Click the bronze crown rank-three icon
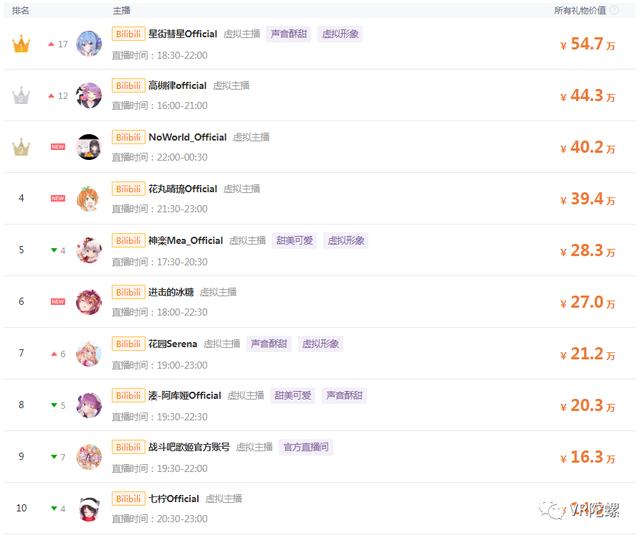Screen dimensions: 640x538 pyautogui.click(x=21, y=147)
